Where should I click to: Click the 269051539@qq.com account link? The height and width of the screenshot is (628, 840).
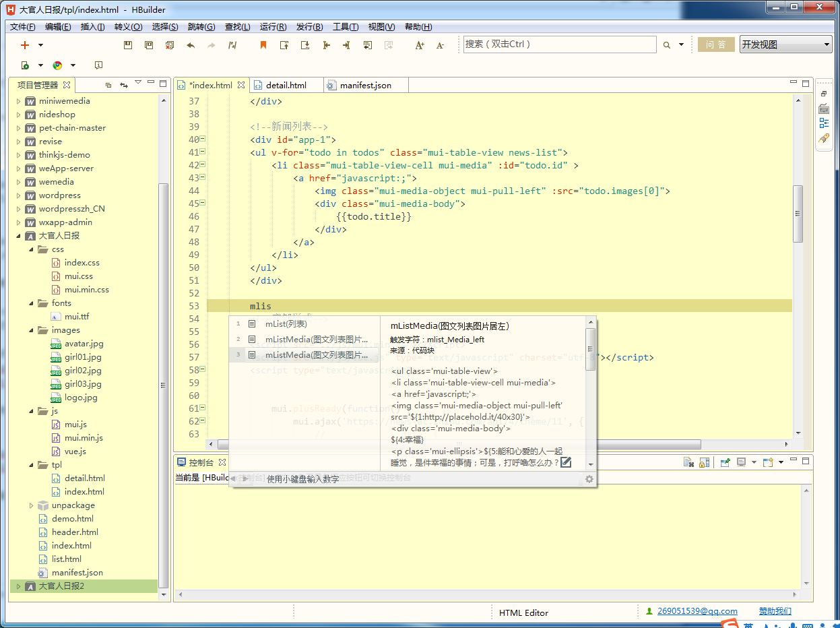[x=697, y=611]
